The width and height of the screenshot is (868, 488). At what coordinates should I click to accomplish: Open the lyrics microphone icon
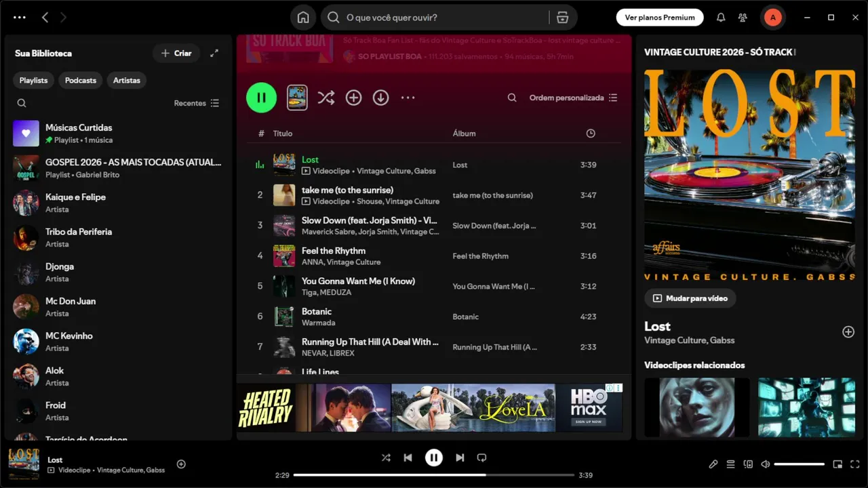click(713, 464)
